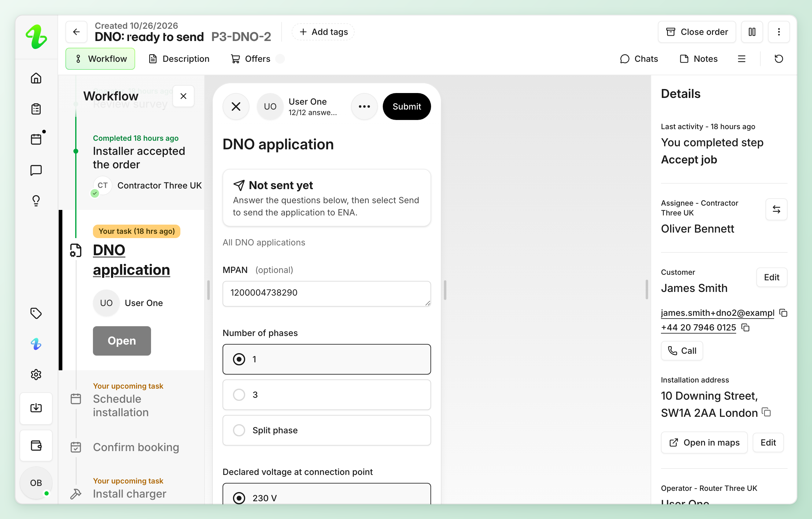Click the inbox download icon in sidebar
Viewport: 812px width, 519px height.
36,408
